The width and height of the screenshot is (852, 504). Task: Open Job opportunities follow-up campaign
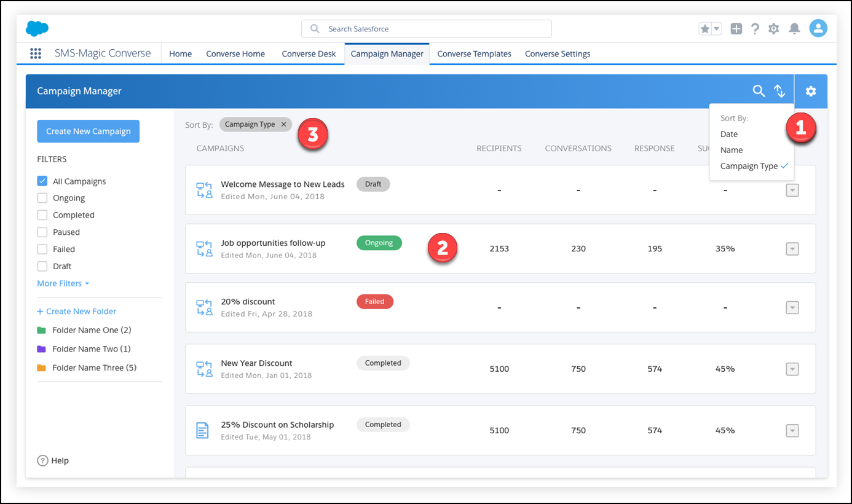(273, 243)
